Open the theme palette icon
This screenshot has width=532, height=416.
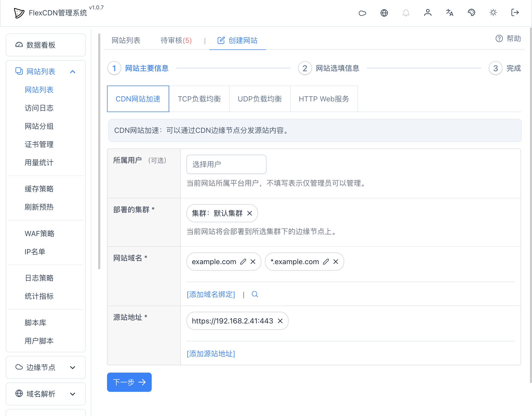pos(471,12)
